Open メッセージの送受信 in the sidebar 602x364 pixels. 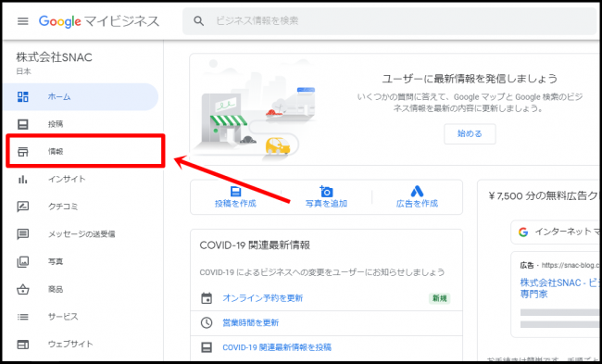tap(81, 233)
